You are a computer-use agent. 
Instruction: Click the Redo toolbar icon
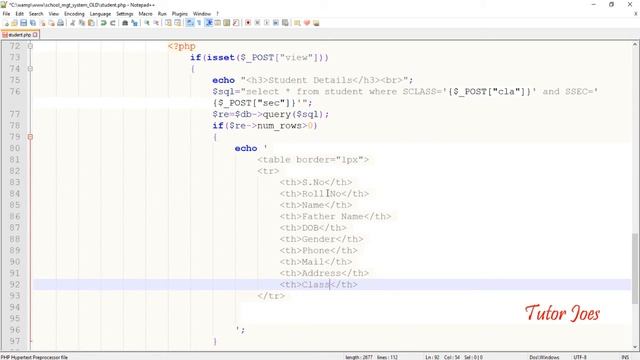[113, 23]
